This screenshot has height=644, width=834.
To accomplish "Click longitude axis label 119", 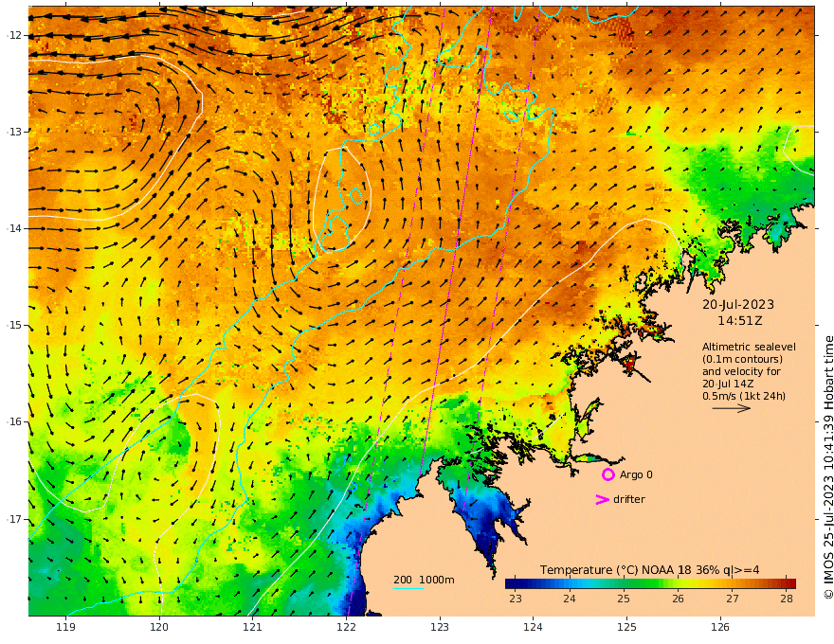I will (65, 628).
